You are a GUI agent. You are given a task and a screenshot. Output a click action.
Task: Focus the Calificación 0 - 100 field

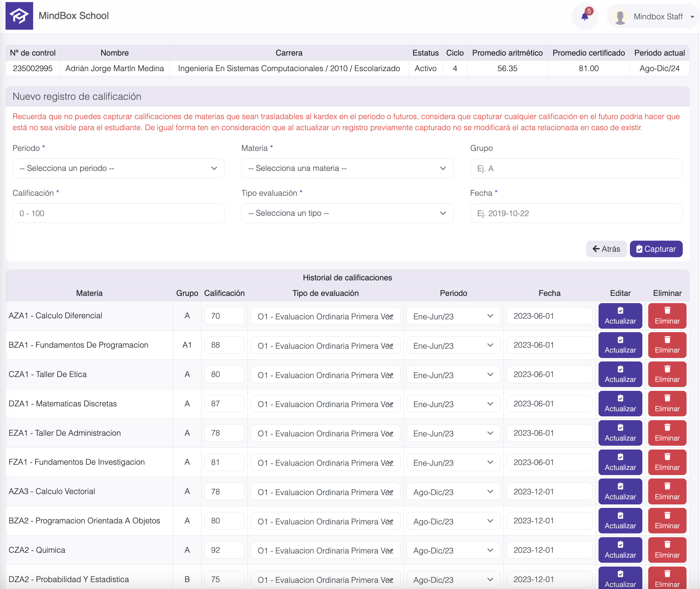[x=118, y=213]
